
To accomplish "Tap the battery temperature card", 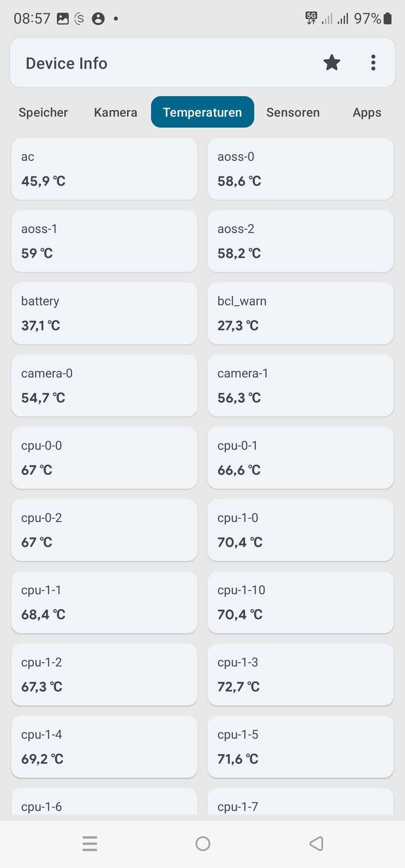I will [x=104, y=313].
